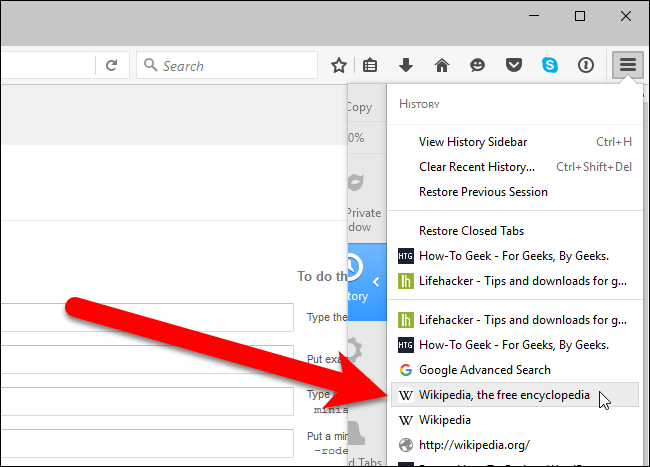650x467 pixels.
Task: Click the bookmark star icon
Action: (x=339, y=65)
